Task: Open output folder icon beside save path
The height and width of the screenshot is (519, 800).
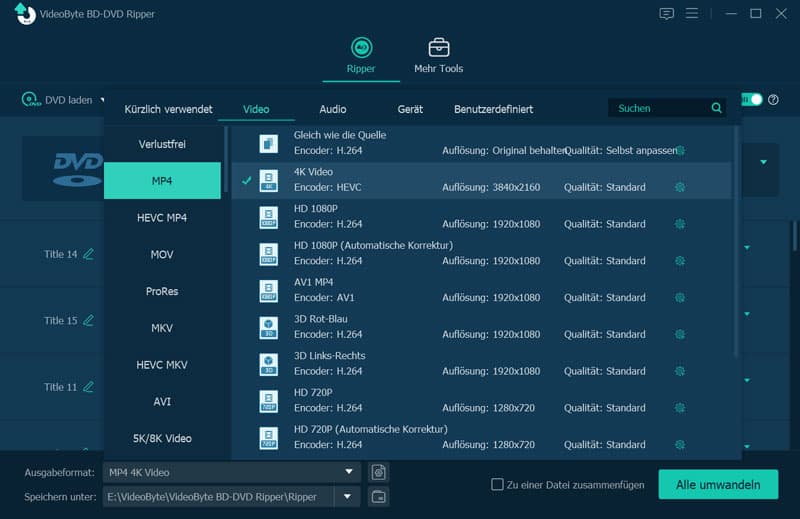Action: coord(379,497)
